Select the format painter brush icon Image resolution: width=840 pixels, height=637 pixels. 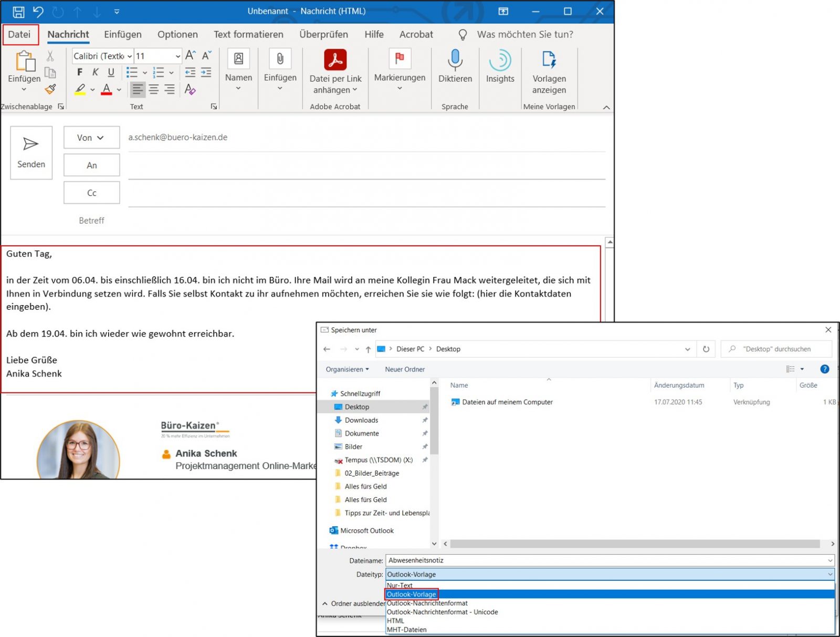(x=50, y=89)
